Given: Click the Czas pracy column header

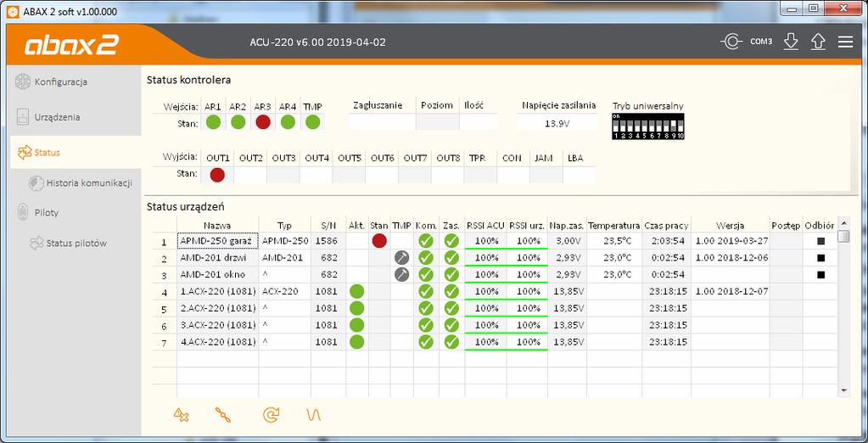Looking at the screenshot, I should (x=667, y=226).
